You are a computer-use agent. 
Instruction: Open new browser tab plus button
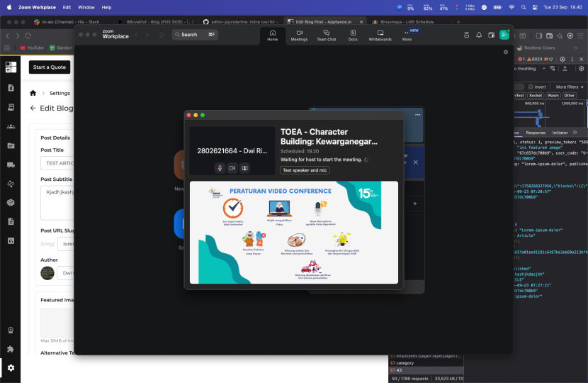[x=458, y=22]
